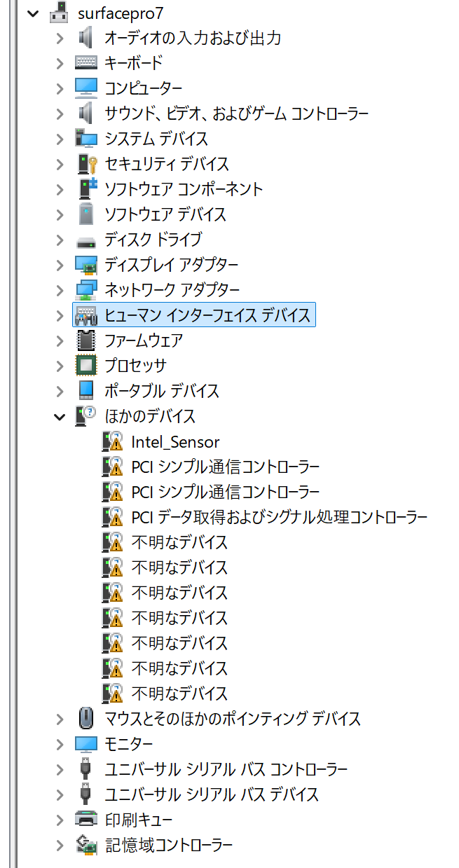Click the disk drive icon for ディスク ドライブ
This screenshot has width=459, height=868.
point(85,240)
